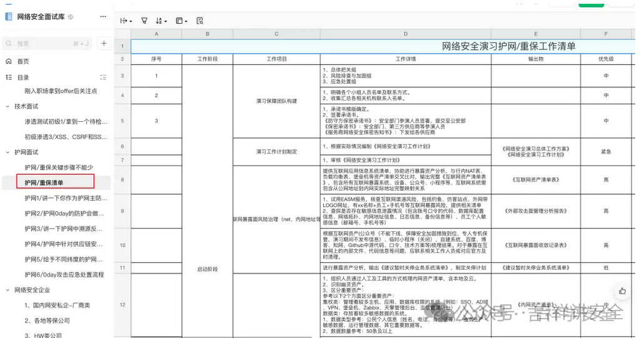Click the filter funnel icon in sheet toolbar
This screenshot has height=338, width=644.
click(x=144, y=21)
